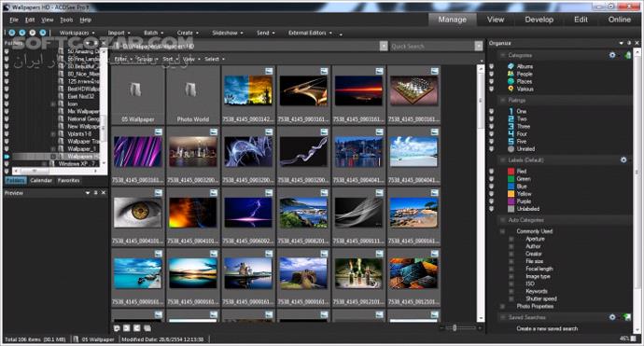Click into the Quick Search field
This screenshot has height=346, width=644.
point(431,46)
